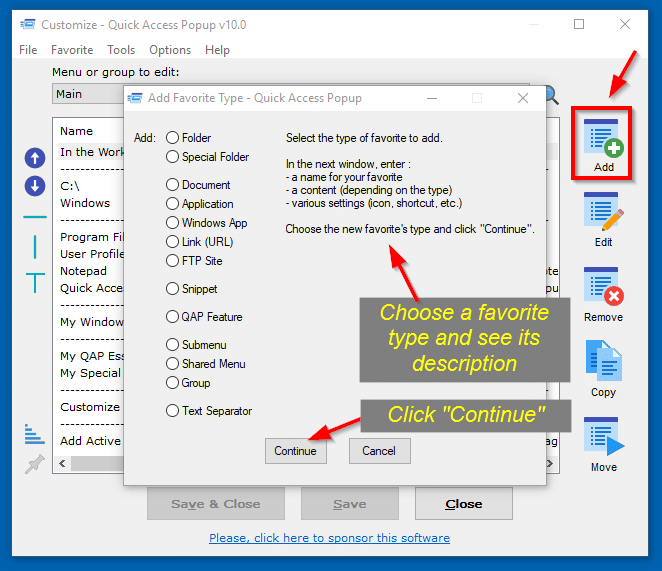Viewport: 662px width, 571px height.
Task: Click the horizontal scrollbar left arrow
Action: point(61,464)
